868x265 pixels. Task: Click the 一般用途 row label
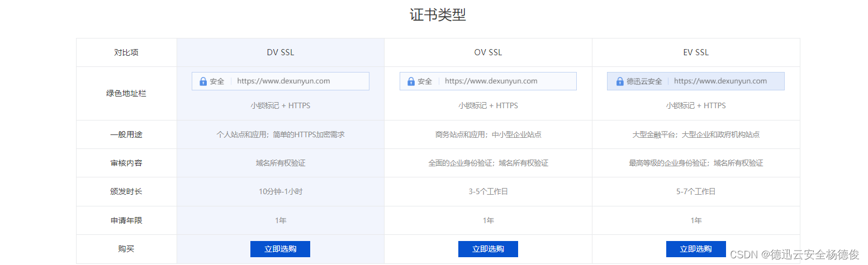pyautogui.click(x=126, y=134)
